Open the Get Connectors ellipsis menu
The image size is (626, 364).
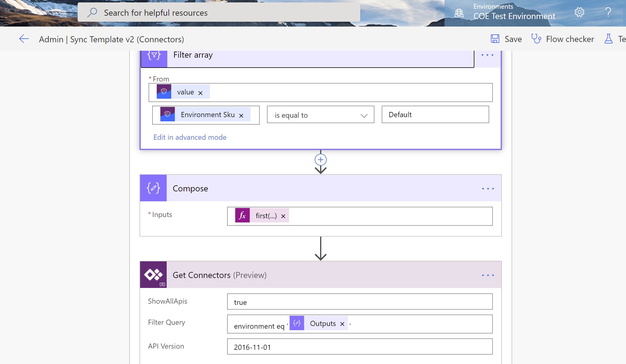[488, 275]
